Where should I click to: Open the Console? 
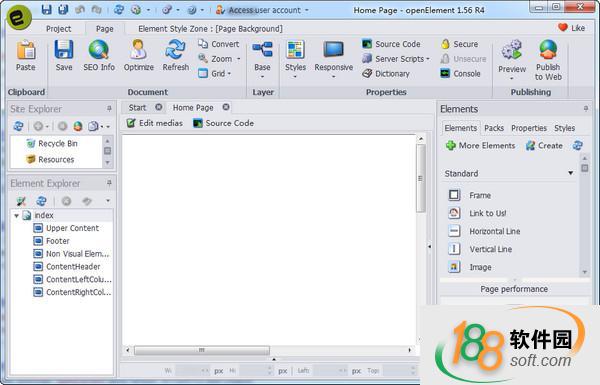point(460,73)
